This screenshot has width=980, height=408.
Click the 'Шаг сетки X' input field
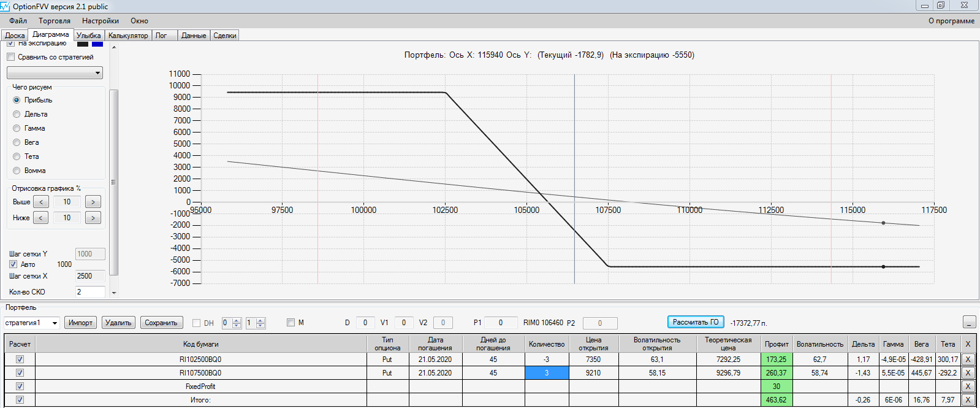tap(90, 276)
